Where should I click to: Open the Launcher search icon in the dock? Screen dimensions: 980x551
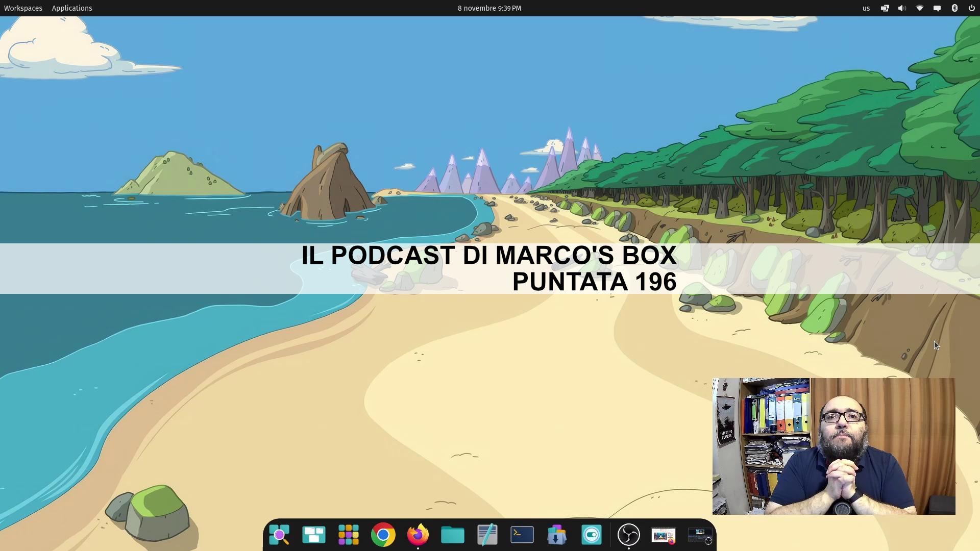click(x=279, y=535)
